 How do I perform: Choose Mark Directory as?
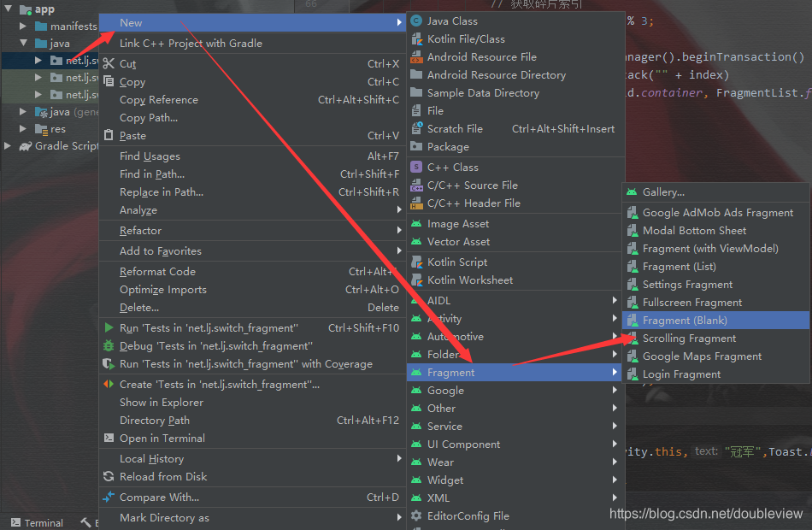(x=252, y=517)
